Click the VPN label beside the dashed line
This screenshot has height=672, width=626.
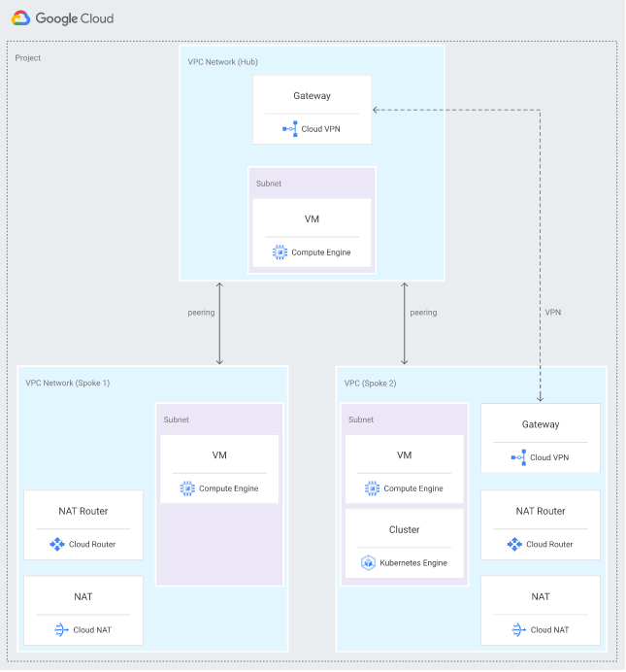[553, 313]
